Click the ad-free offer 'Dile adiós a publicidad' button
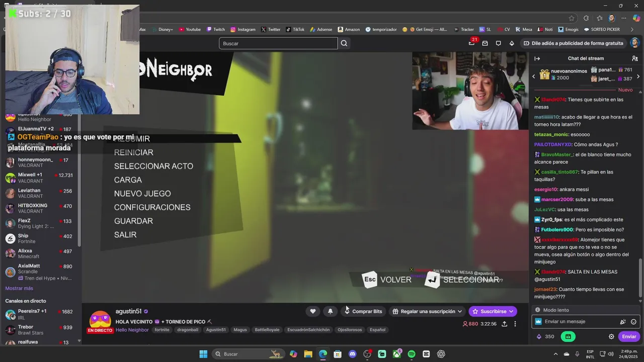644x362 pixels. point(573,43)
